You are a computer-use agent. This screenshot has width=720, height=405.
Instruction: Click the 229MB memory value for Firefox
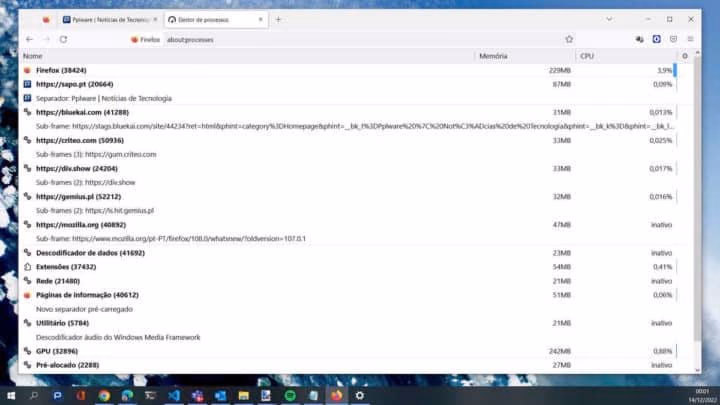(x=560, y=71)
